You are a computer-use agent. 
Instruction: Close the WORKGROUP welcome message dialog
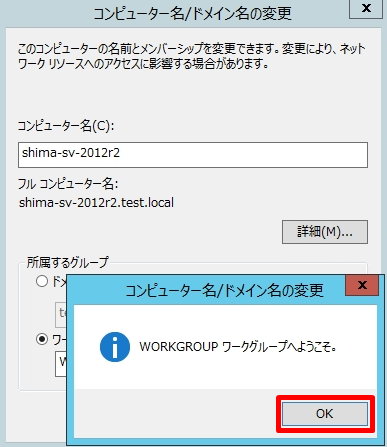362,285
